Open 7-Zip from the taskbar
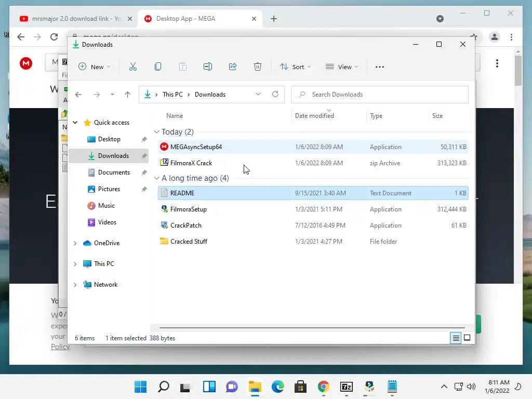 pyautogui.click(x=347, y=387)
